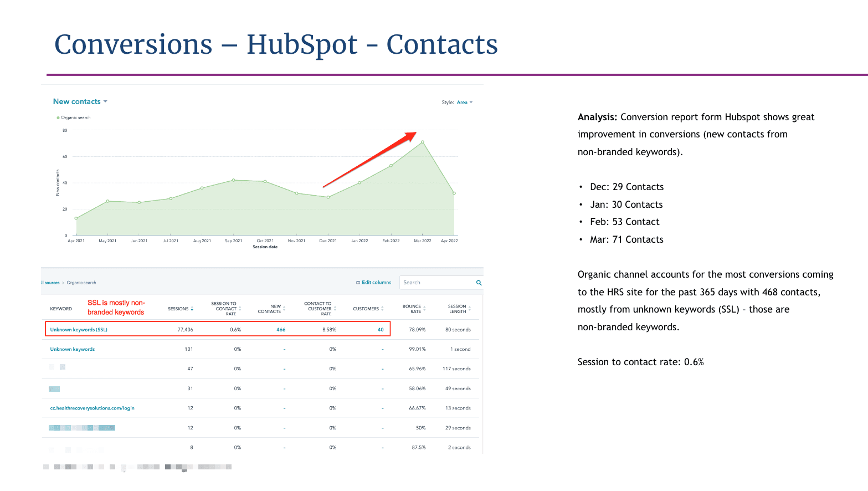Open cc.healthrecoverysolutions.com/login keyword link
868x491 pixels.
(92, 408)
